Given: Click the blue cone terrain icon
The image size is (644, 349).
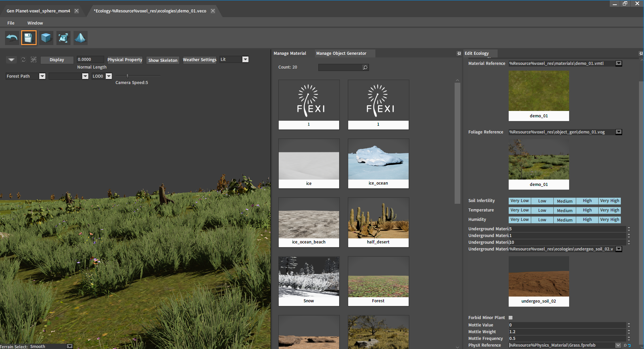Looking at the screenshot, I should (80, 38).
